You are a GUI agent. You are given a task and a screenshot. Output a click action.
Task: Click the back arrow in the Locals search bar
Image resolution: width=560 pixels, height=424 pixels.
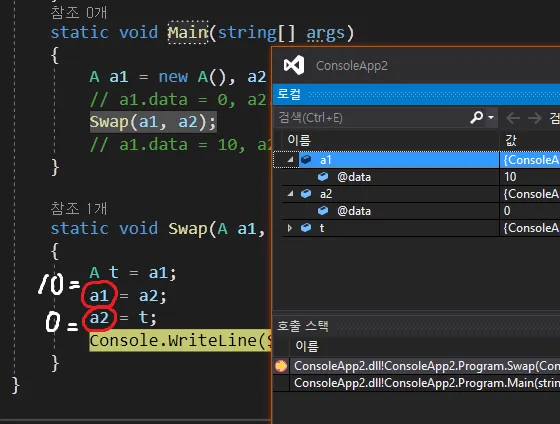[x=513, y=118]
